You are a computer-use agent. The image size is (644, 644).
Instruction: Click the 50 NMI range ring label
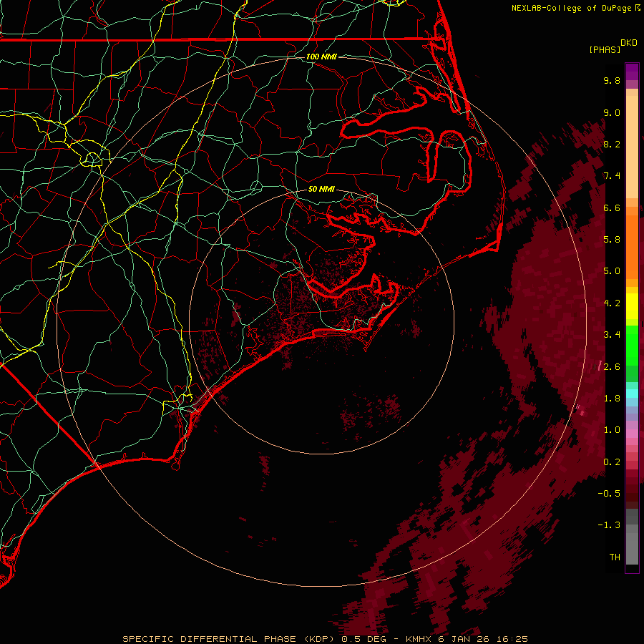pyautogui.click(x=321, y=190)
